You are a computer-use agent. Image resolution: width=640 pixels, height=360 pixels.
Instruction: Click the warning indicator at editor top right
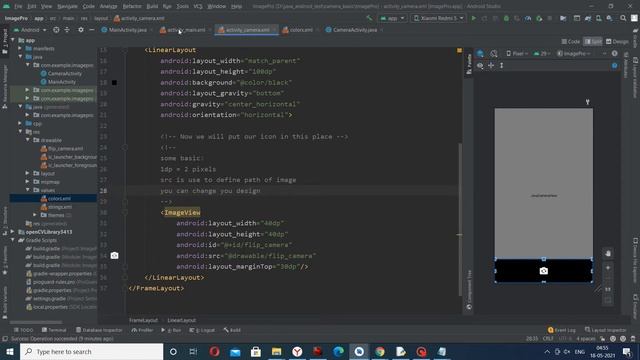(x=459, y=50)
